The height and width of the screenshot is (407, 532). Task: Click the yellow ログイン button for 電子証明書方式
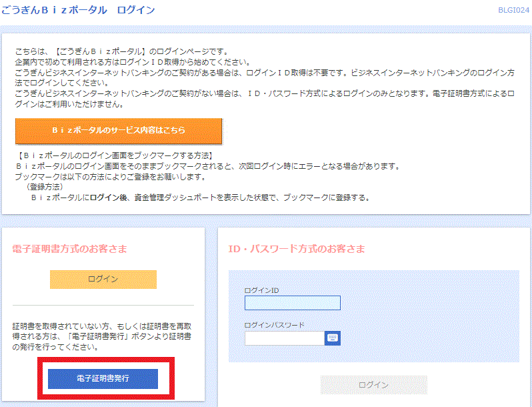point(103,280)
